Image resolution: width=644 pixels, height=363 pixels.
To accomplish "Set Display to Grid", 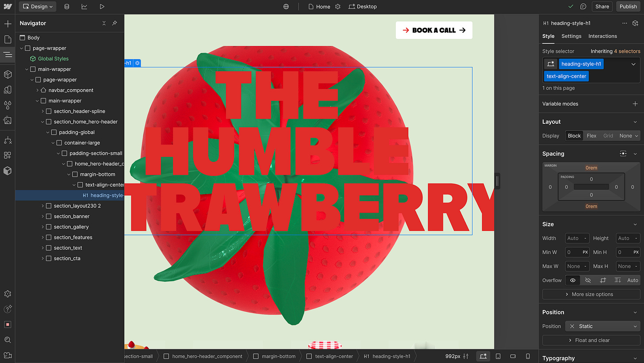I will click(608, 136).
